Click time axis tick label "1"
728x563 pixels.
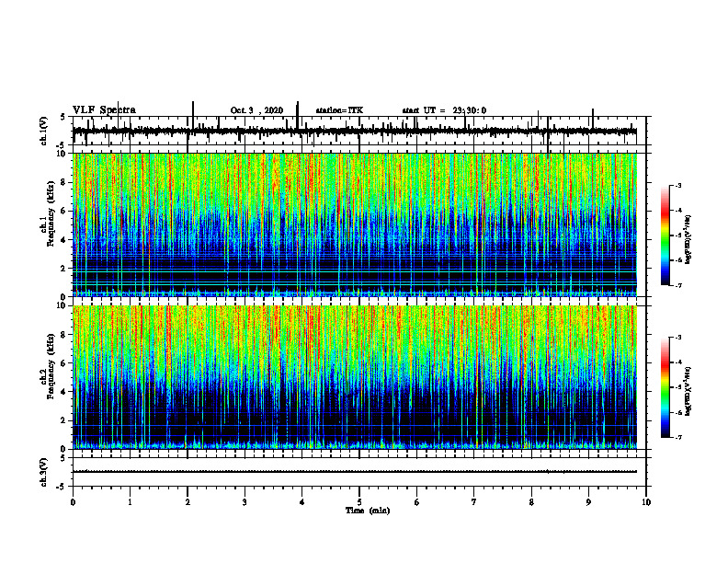click(130, 502)
